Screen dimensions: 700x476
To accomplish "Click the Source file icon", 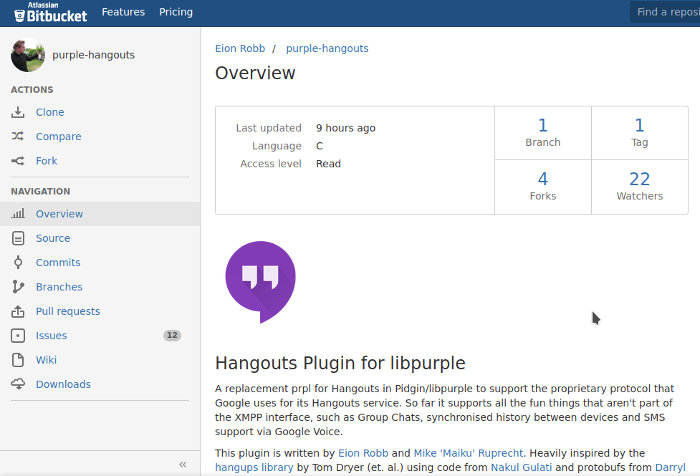I will (x=18, y=238).
